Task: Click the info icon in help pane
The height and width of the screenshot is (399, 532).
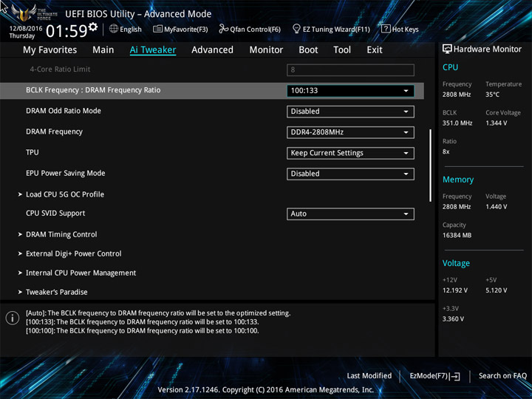Action: pyautogui.click(x=13, y=318)
